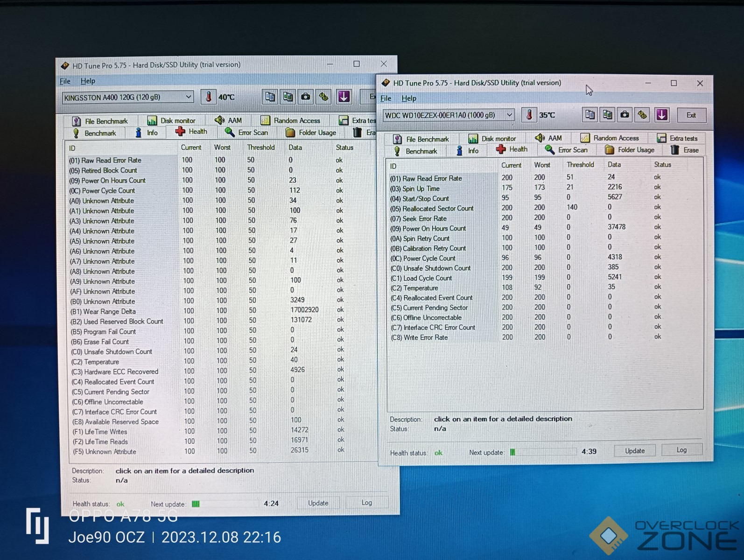
Task: Open Help menu in Kingston window
Action: pyautogui.click(x=88, y=81)
